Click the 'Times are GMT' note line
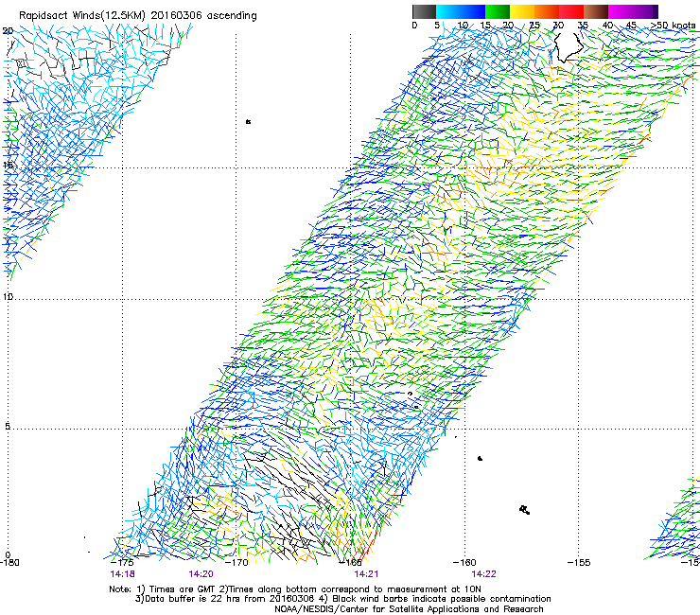700x615 pixels. pos(295,589)
